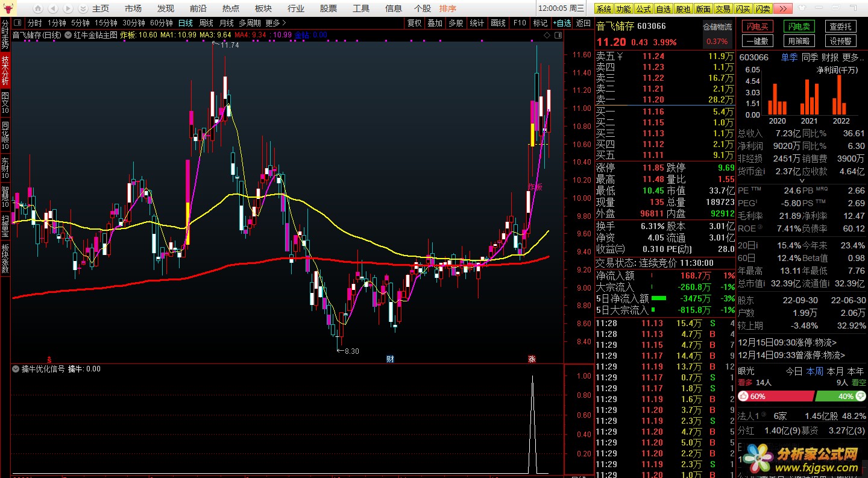The image size is (868, 478).
Task: Click the red 60% bullish bar
Action: point(776,396)
